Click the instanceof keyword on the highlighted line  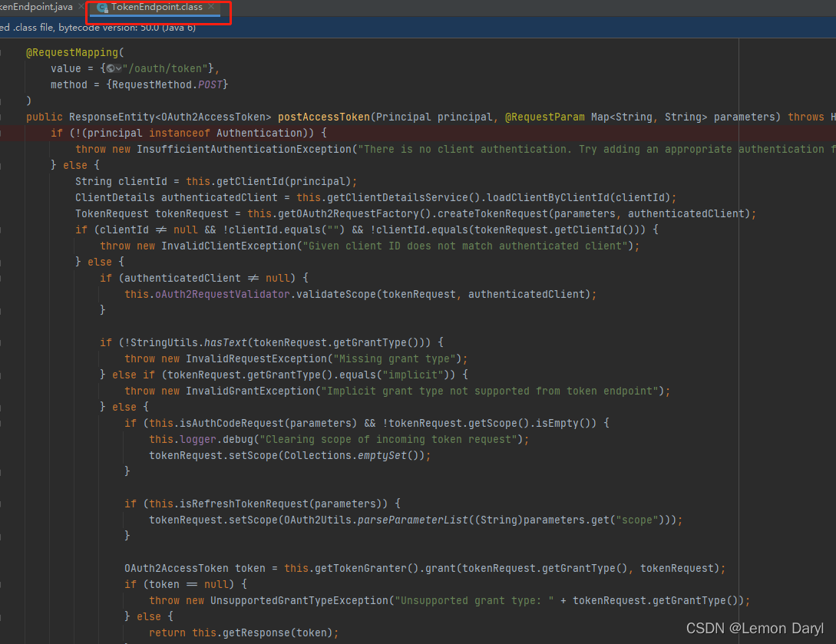pos(179,133)
